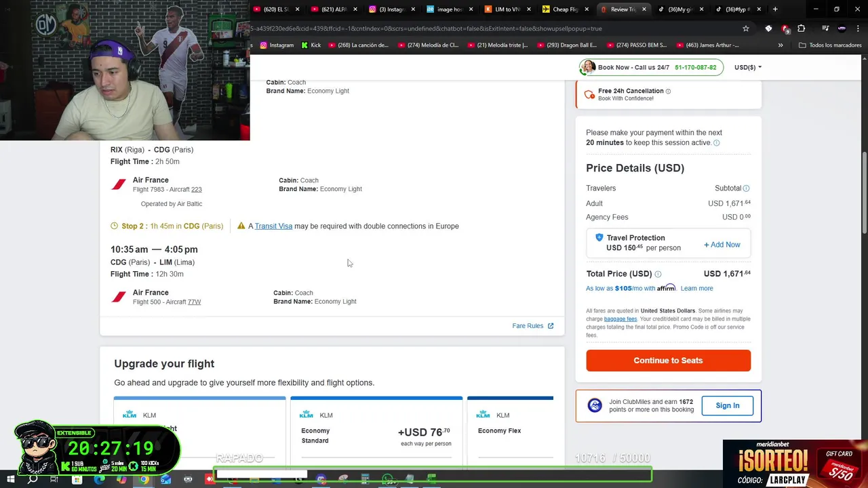868x488 pixels.
Task: Click the page vertical scrollbar thumb
Action: (x=864, y=193)
